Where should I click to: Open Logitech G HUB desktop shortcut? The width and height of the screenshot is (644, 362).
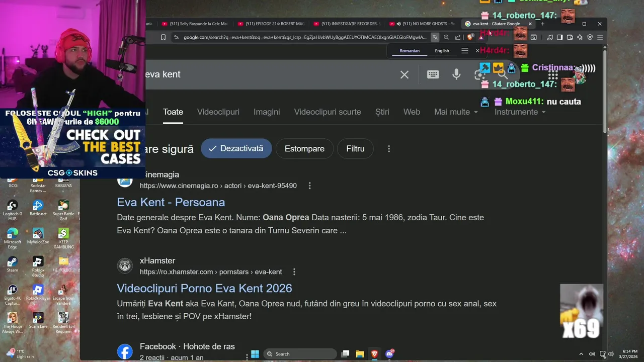[x=13, y=210]
